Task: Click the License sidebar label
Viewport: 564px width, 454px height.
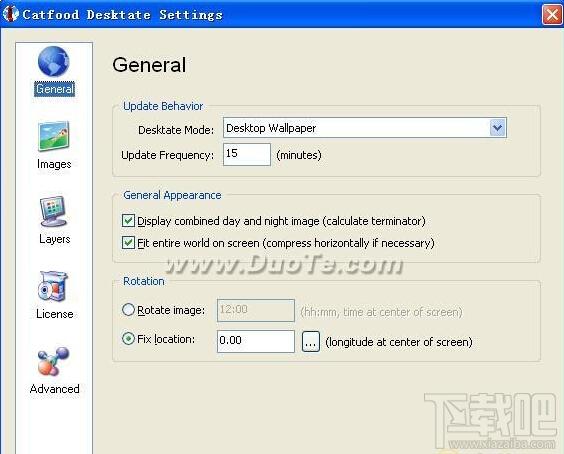Action: pos(55,314)
